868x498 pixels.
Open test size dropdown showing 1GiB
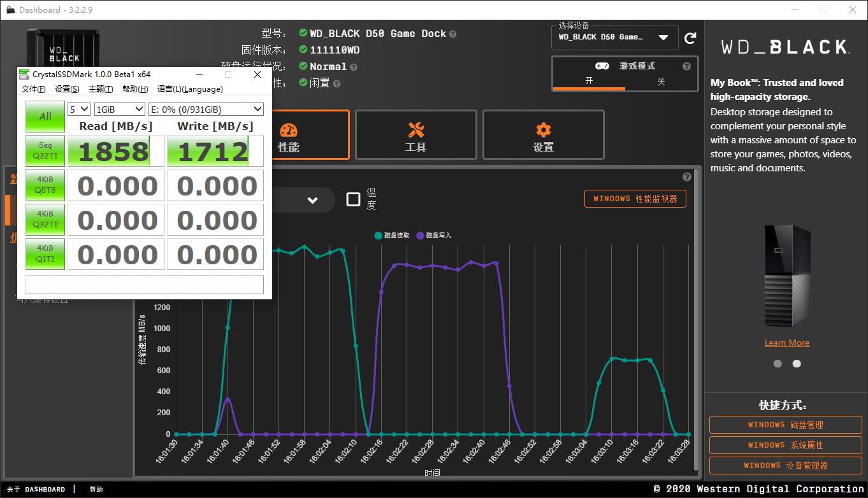(120, 110)
